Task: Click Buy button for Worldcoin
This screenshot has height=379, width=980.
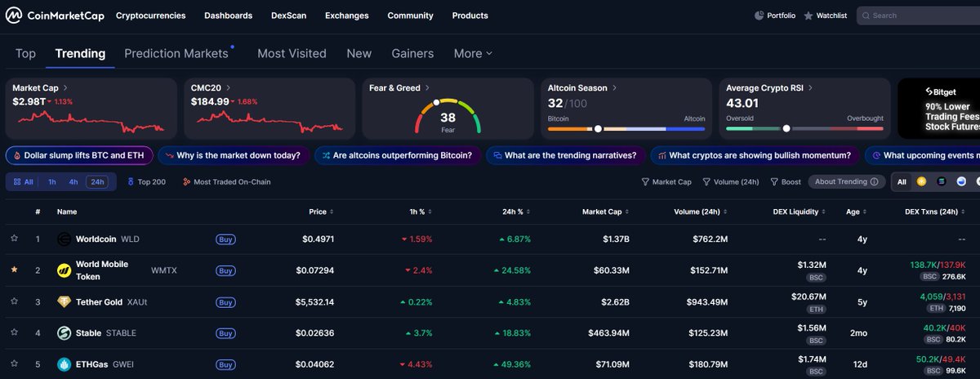Action: coord(225,239)
